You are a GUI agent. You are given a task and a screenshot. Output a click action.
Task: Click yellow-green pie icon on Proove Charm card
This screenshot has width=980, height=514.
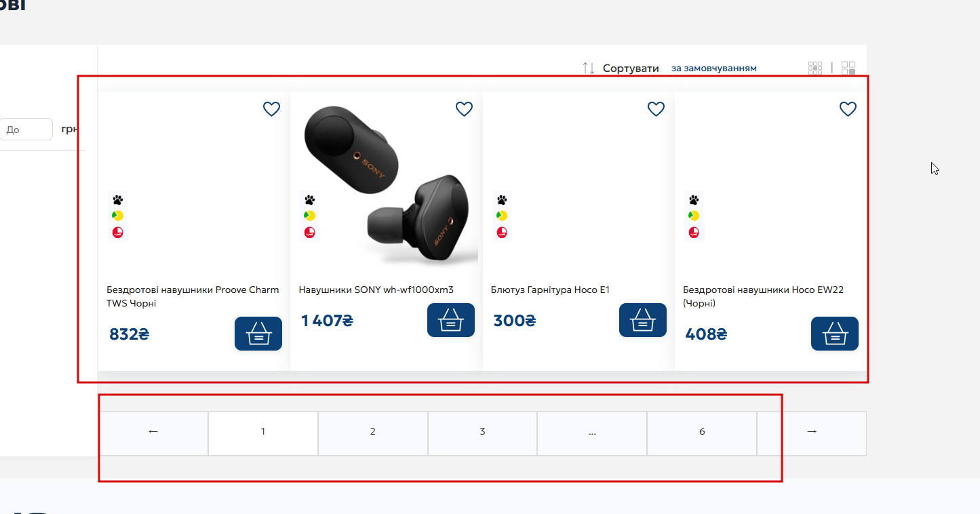pos(118,216)
